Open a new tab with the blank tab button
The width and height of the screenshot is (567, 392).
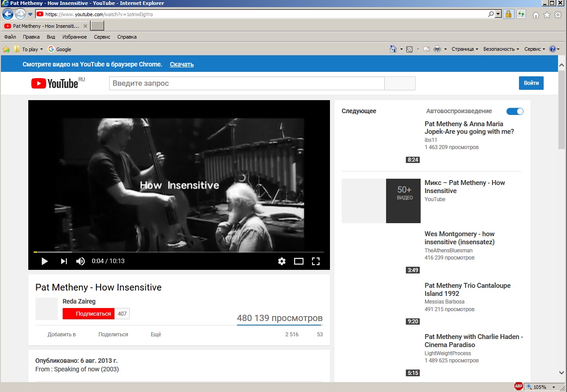tap(97, 26)
